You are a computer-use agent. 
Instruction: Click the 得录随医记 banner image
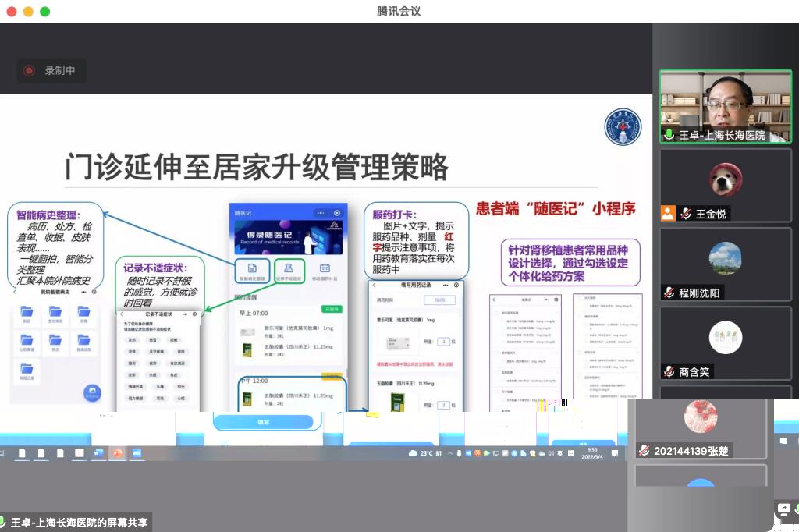289,237
